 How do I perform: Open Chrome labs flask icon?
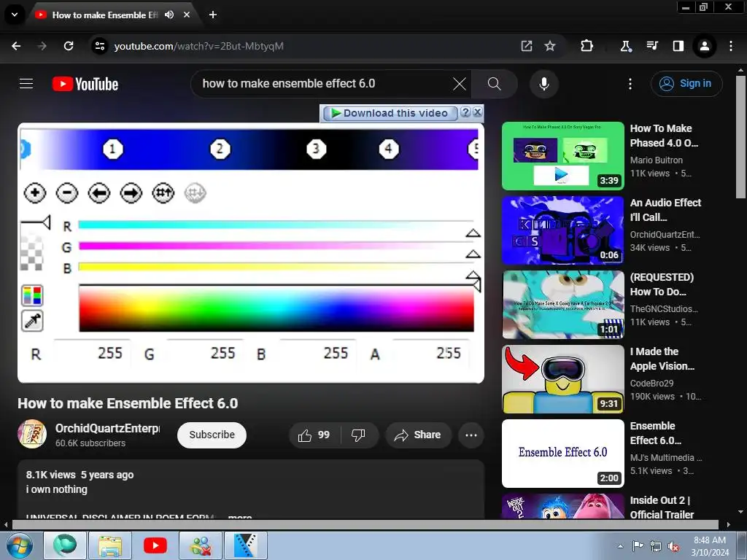(x=625, y=46)
